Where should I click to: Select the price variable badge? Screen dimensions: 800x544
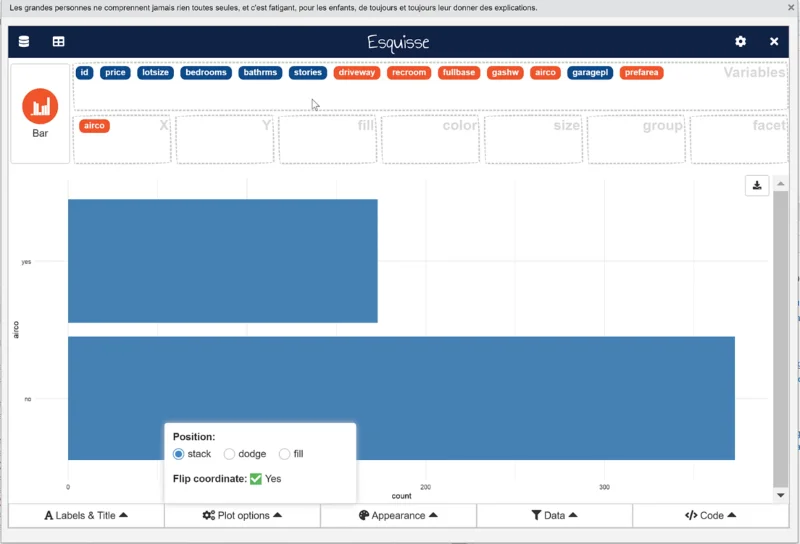115,72
